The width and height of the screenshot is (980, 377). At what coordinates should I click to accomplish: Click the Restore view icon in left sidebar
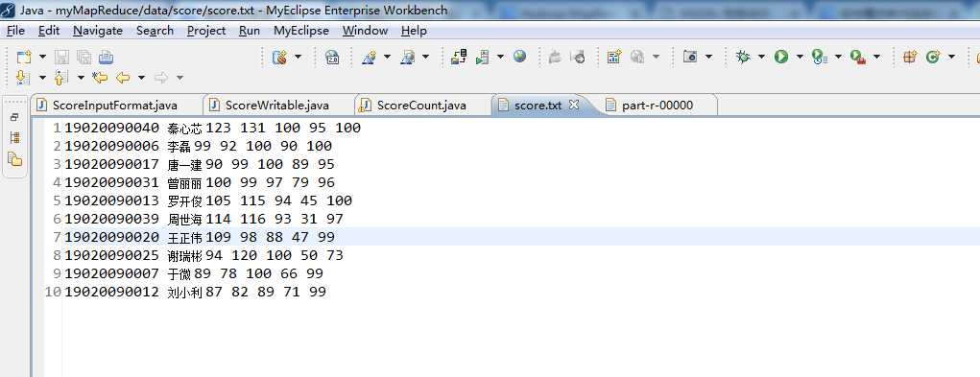14,117
